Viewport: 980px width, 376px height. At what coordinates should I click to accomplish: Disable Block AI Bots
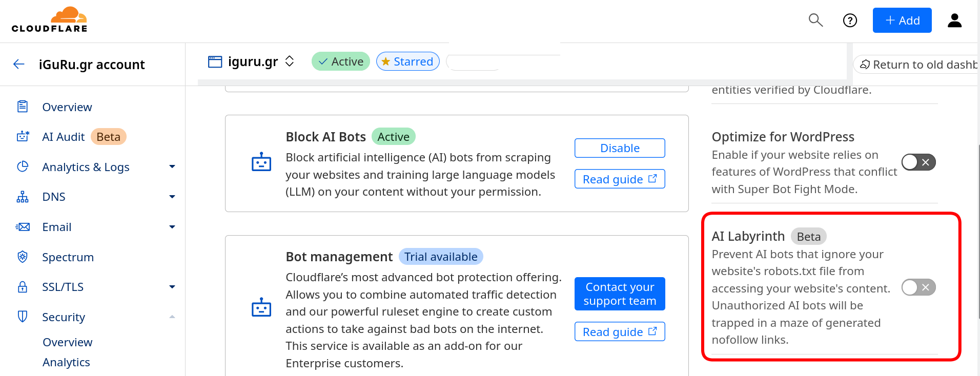point(620,148)
